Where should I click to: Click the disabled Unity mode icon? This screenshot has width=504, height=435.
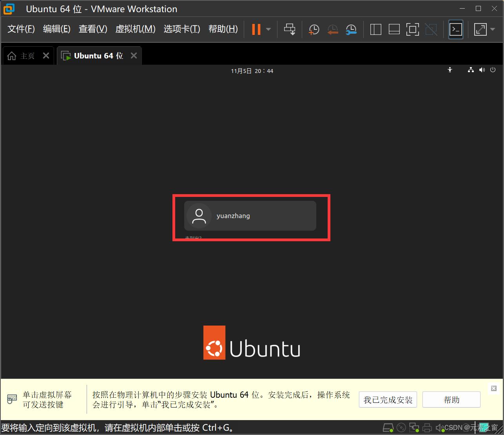point(431,29)
